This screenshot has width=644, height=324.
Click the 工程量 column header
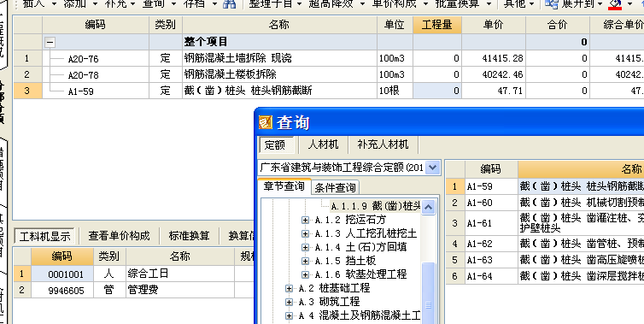tap(437, 25)
